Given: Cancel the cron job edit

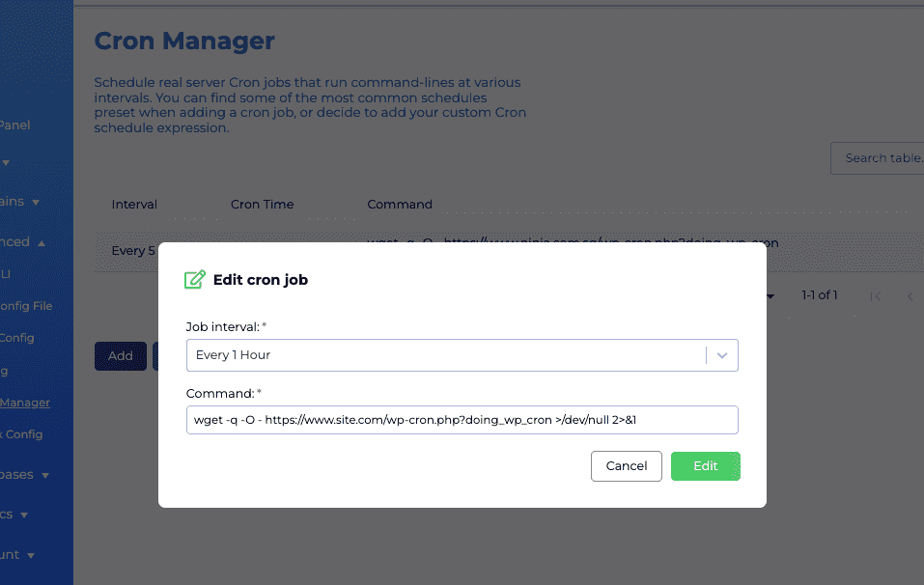Looking at the screenshot, I should [627, 466].
